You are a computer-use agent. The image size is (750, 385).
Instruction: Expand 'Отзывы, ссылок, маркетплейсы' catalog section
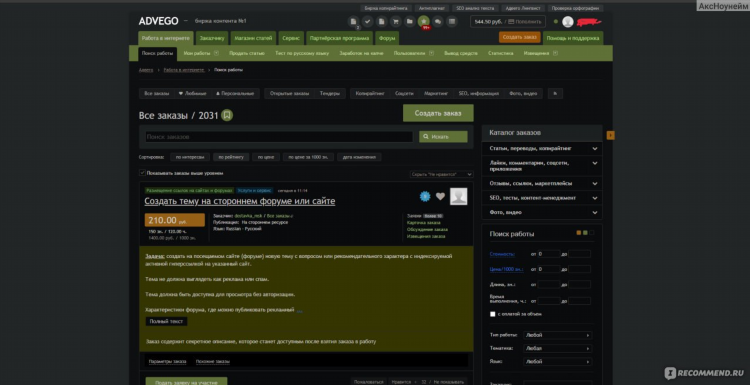click(x=542, y=183)
